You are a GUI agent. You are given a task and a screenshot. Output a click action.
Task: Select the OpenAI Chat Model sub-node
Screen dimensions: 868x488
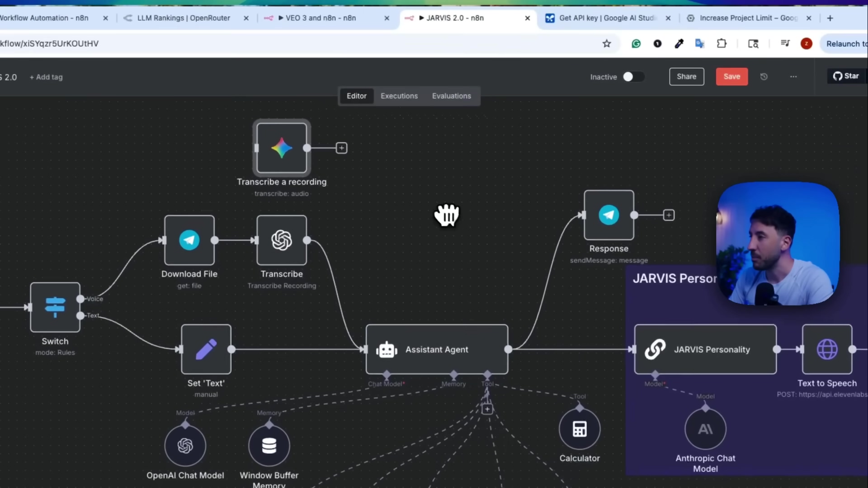point(185,446)
